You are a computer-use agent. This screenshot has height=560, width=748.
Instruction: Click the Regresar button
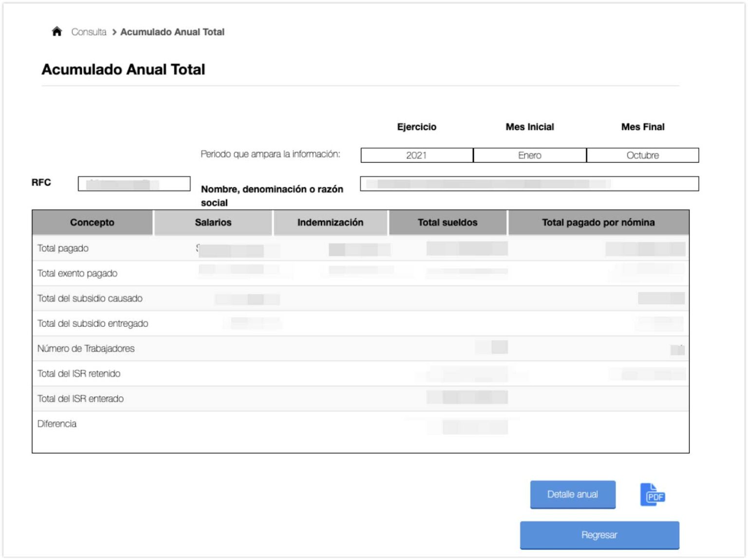click(599, 535)
